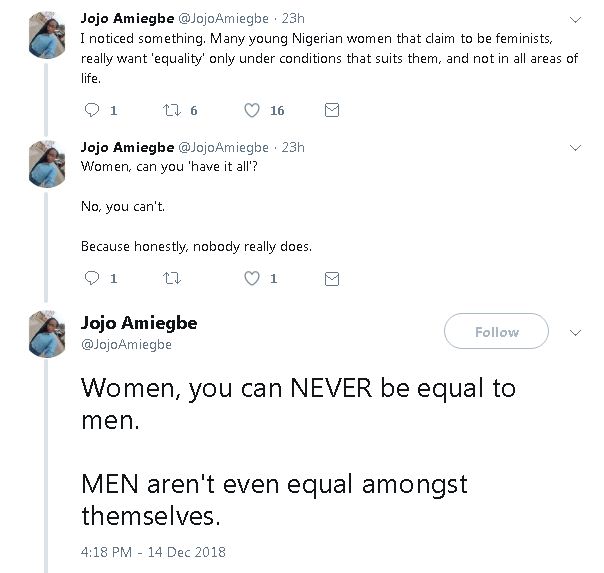Open the 4:18 PM - 14 Dec 2018 timestamp

click(x=153, y=551)
